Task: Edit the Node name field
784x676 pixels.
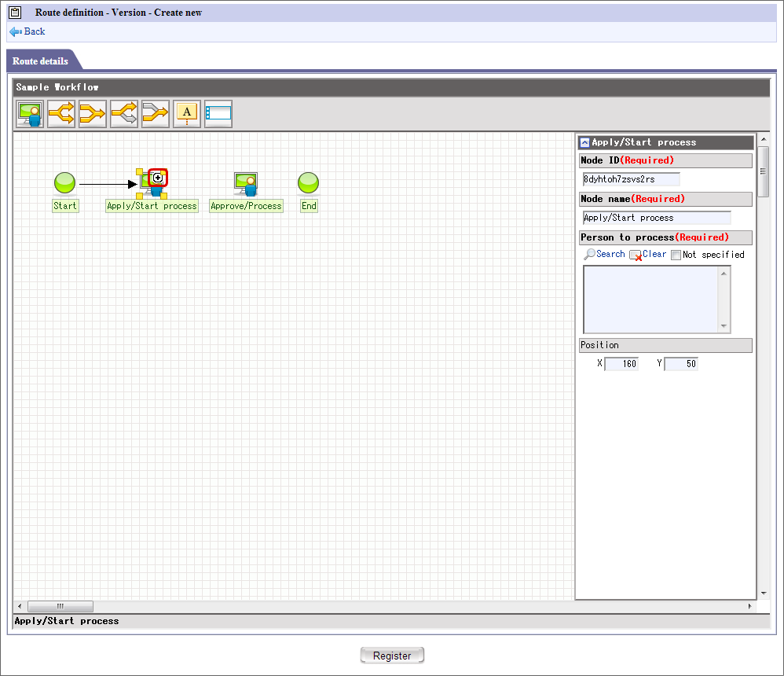Action: pos(657,218)
